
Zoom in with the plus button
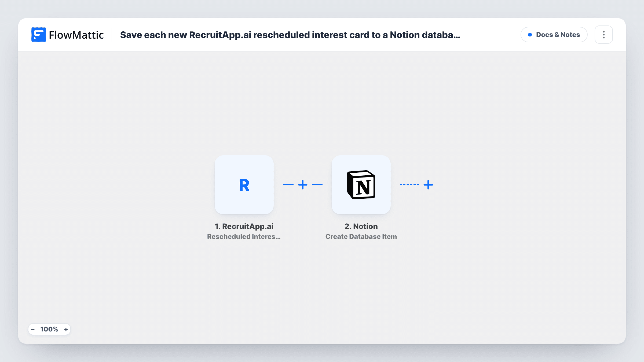(66, 329)
